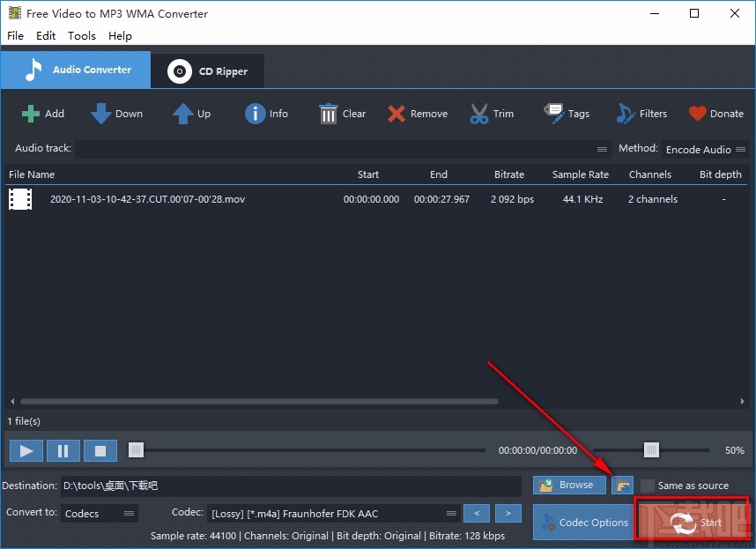756x549 pixels.
Task: Open audio Filters
Action: pyautogui.click(x=641, y=114)
